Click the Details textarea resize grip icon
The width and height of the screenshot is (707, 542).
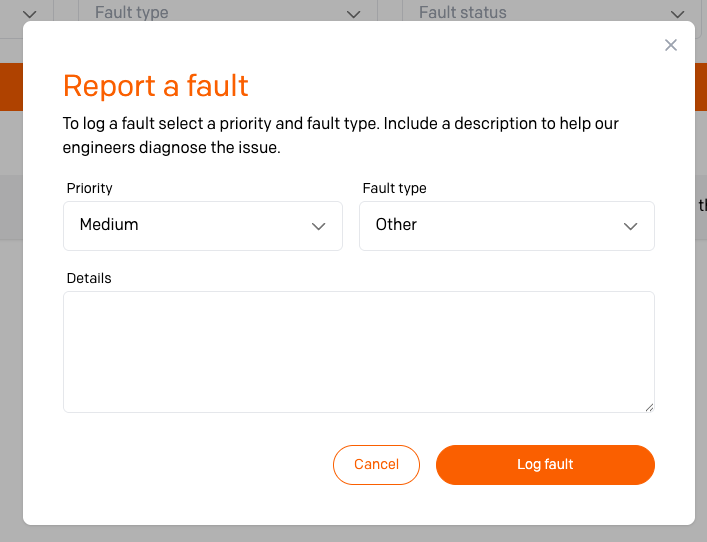click(649, 408)
